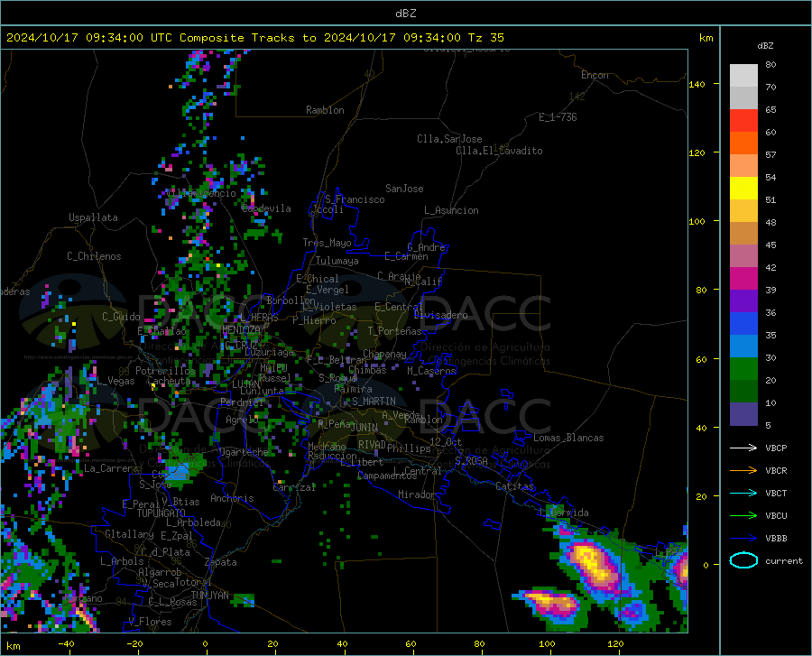This screenshot has width=812, height=656.
Task: Click the white VBCP arrow legend icon
Action: [x=743, y=448]
